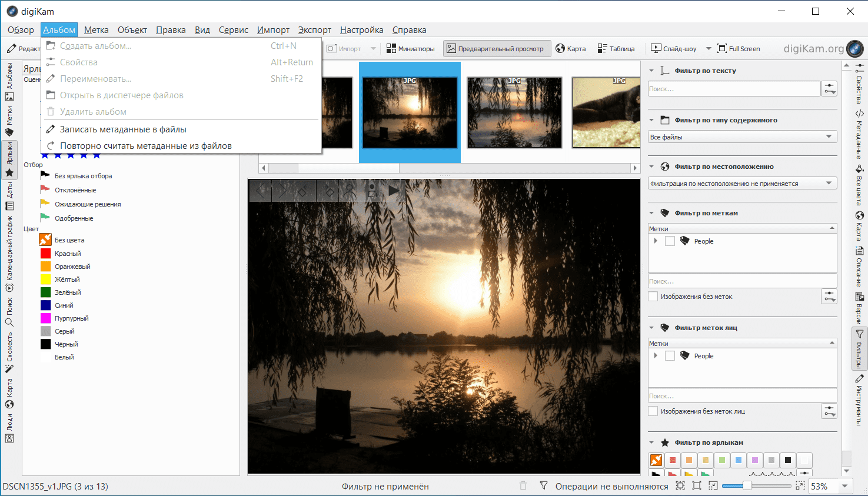Open the Описание tab in right sidebar
Screen dimensions: 868x496
tap(859, 267)
